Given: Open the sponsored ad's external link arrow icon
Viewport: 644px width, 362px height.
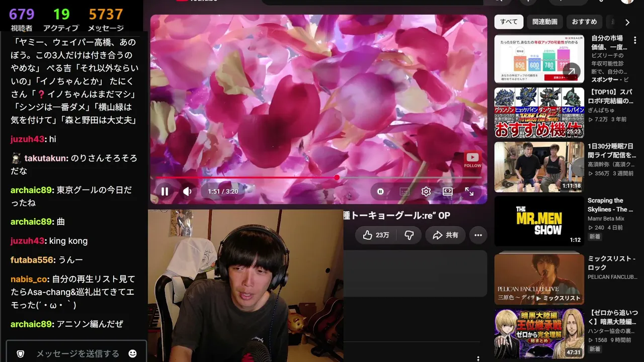Looking at the screenshot, I should click(x=571, y=71).
